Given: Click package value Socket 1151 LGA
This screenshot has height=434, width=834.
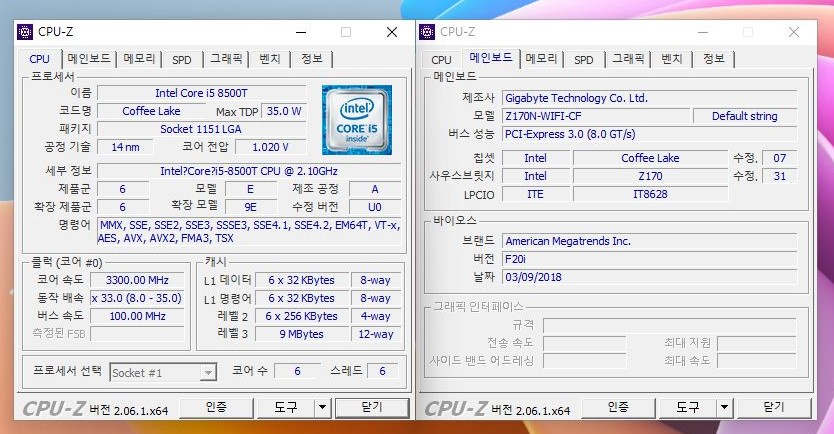Looking at the screenshot, I should (202, 129).
